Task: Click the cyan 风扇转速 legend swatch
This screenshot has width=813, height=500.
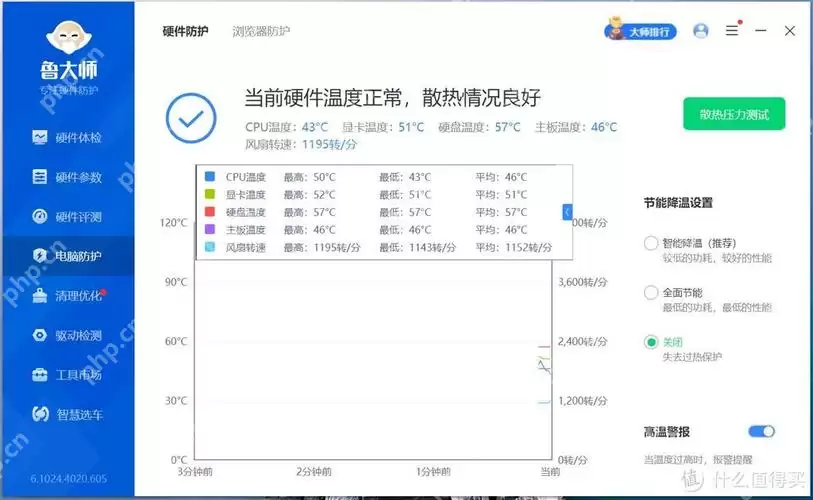Action: [x=209, y=247]
